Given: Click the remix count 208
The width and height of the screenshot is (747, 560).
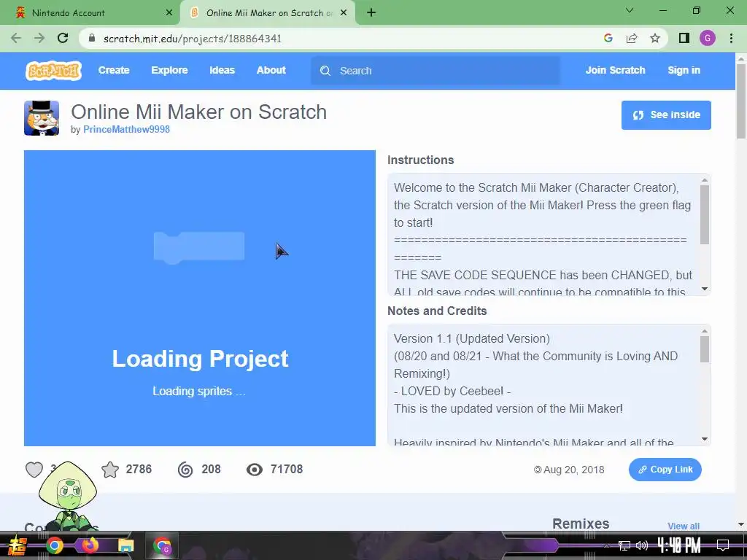Looking at the screenshot, I should click(211, 470).
